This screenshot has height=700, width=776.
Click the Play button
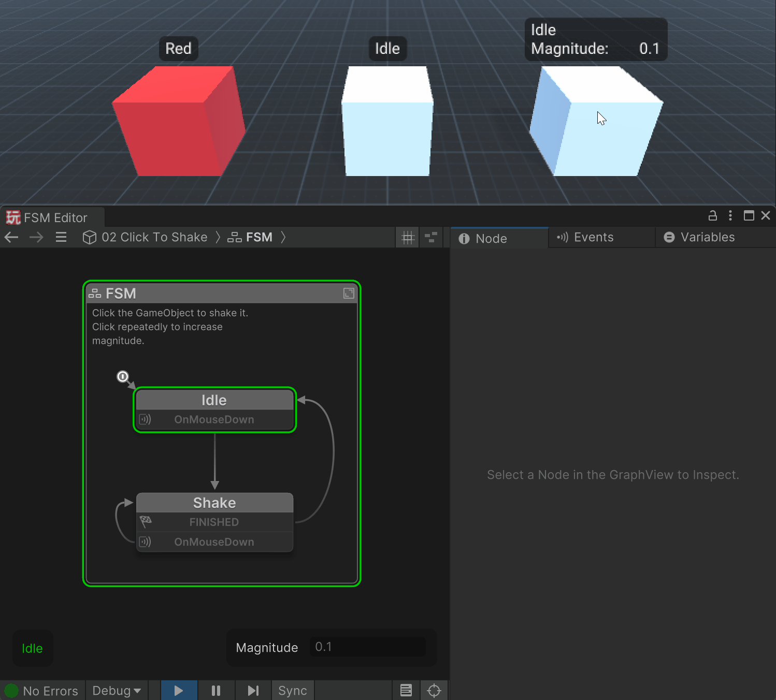(x=179, y=691)
